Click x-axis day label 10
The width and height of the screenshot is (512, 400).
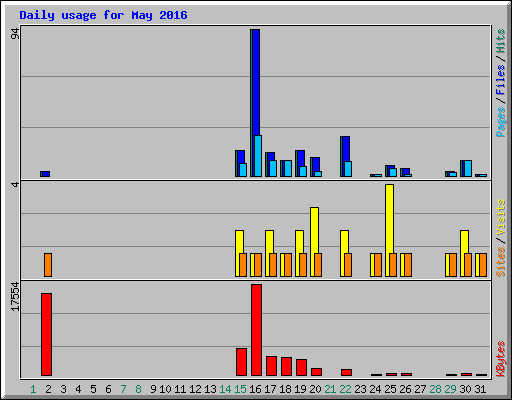[165, 389]
